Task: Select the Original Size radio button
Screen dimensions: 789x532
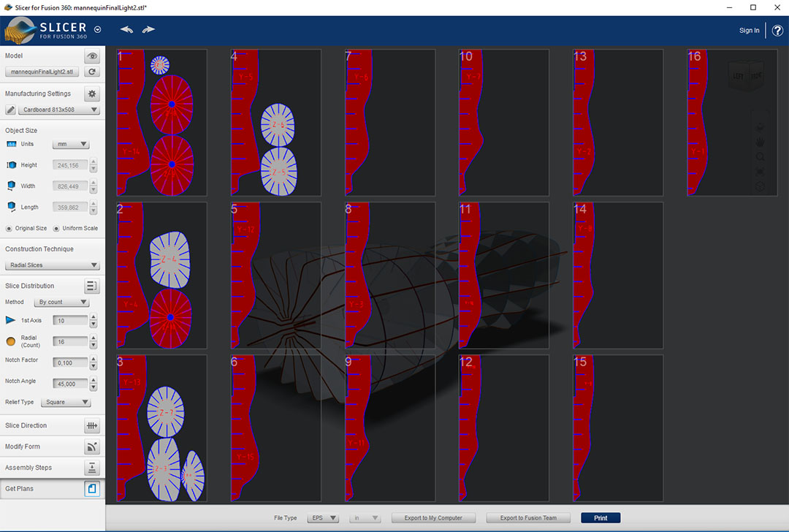Action: pos(9,229)
